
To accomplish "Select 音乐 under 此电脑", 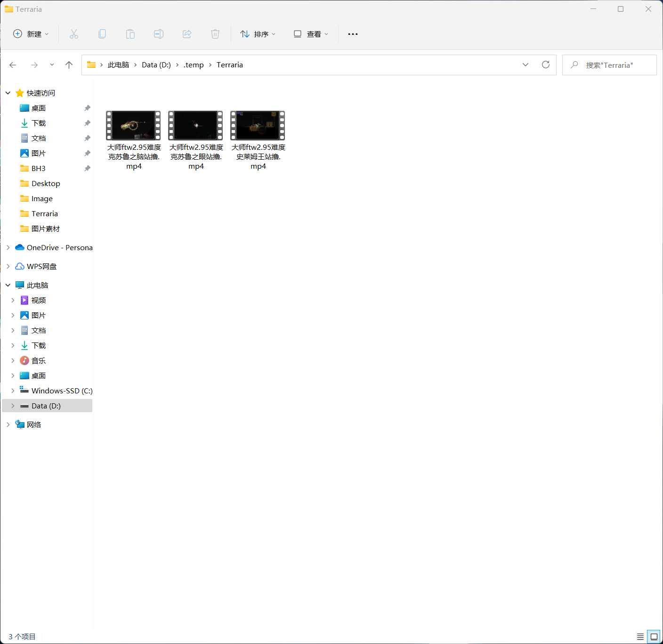I will pos(39,361).
